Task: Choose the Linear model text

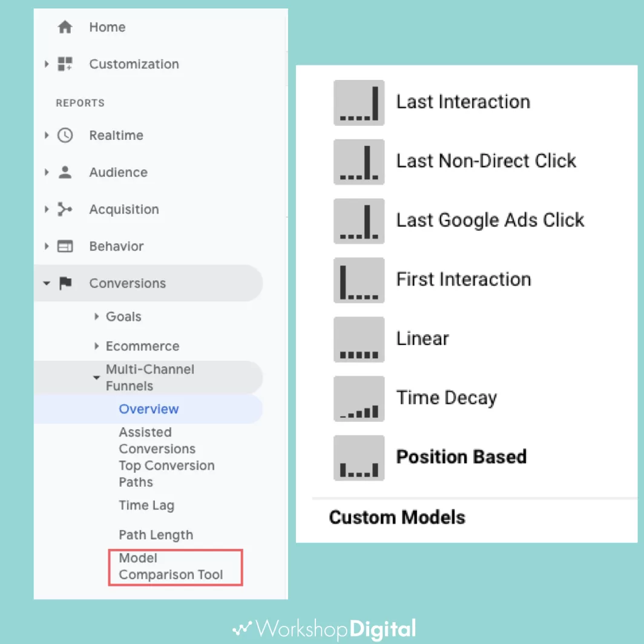Action: pos(422,338)
